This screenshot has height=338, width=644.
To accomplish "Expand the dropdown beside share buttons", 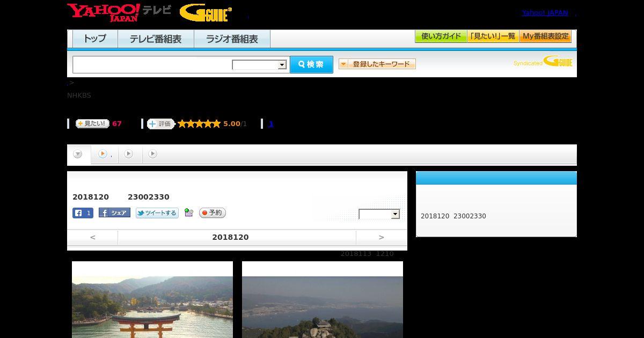I will (x=379, y=214).
